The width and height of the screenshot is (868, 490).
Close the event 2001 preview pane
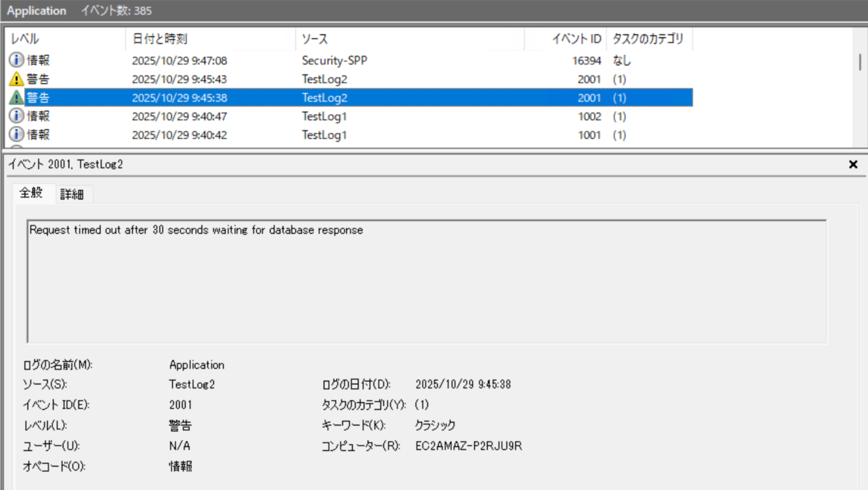tap(852, 164)
